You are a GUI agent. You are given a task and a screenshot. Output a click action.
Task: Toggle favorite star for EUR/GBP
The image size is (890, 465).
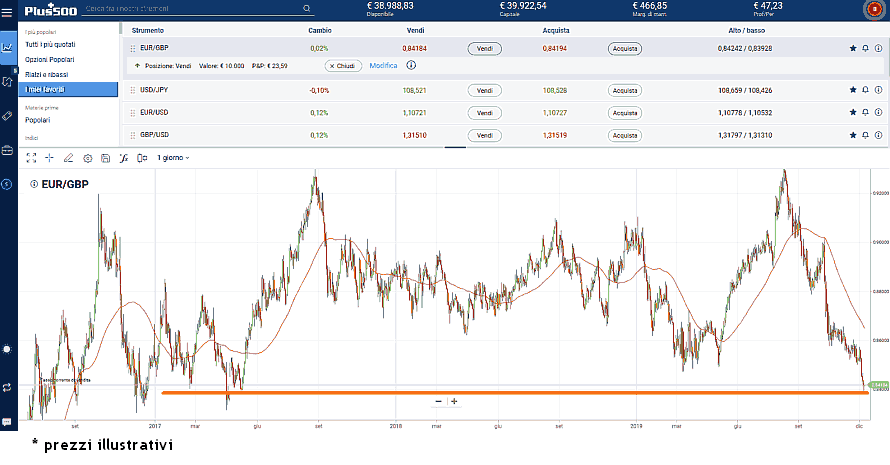853,48
